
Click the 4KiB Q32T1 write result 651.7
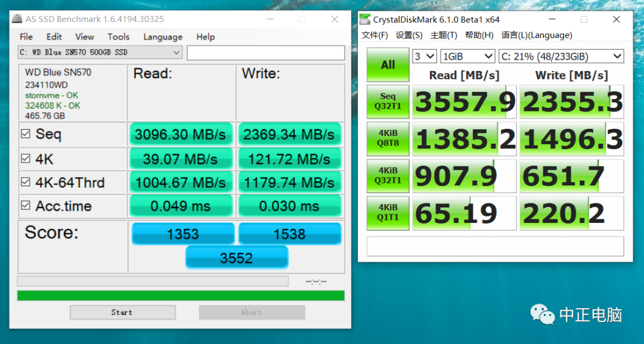coord(572,176)
